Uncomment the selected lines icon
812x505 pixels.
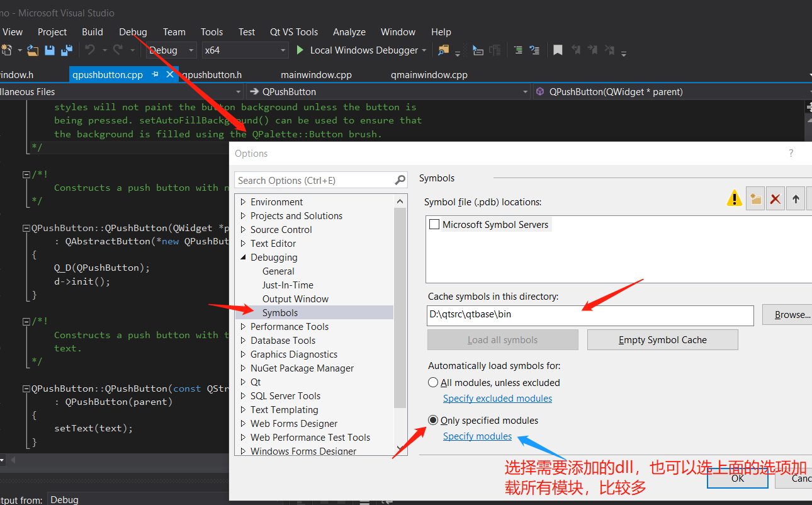534,50
